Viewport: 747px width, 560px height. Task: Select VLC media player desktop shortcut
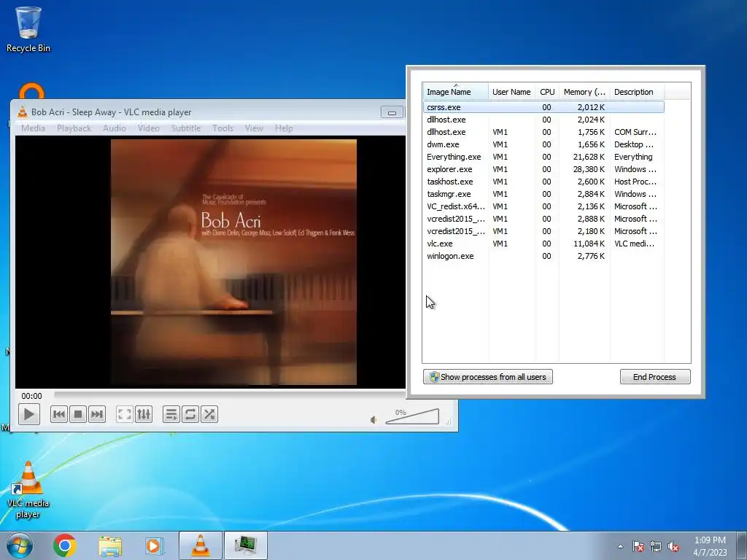coord(28,490)
